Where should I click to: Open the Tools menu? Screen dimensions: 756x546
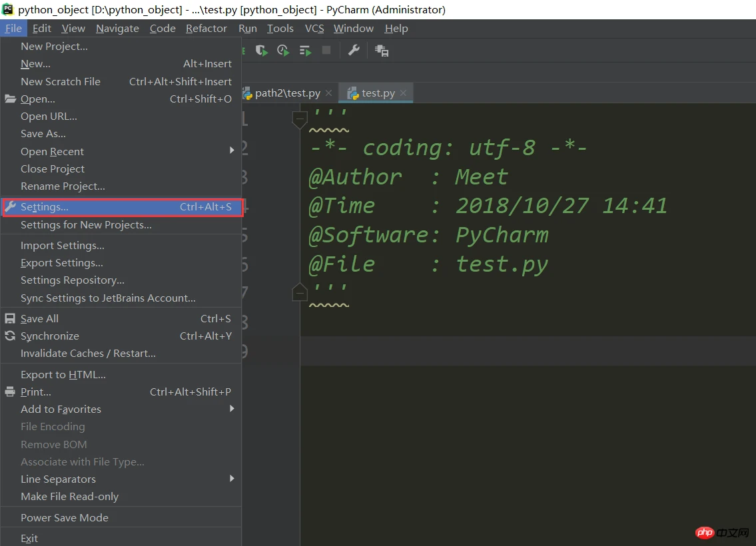tap(280, 29)
